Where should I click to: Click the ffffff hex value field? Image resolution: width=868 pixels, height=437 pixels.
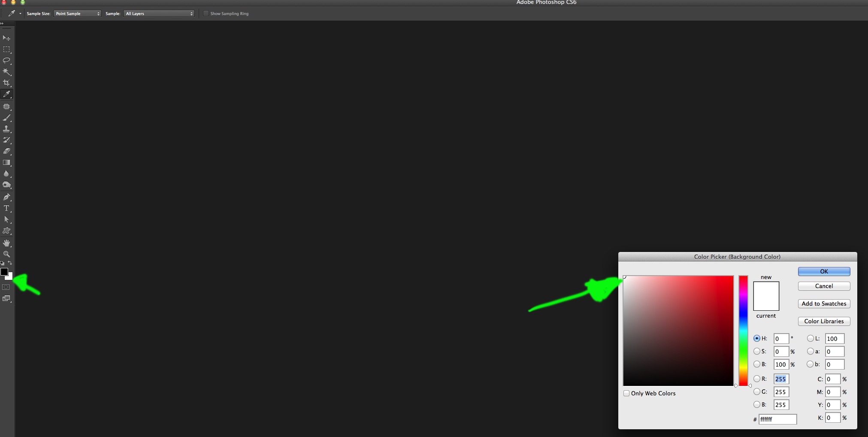(x=777, y=419)
